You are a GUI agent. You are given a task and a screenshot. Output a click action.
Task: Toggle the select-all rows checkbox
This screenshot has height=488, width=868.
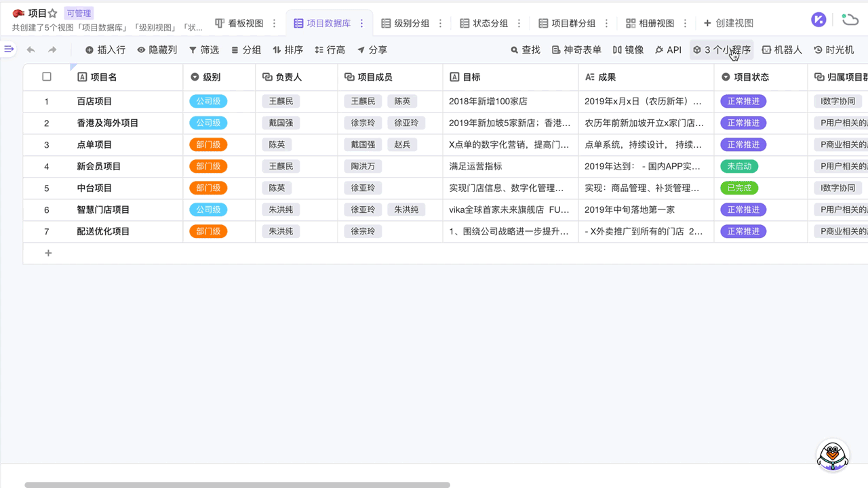(x=47, y=77)
